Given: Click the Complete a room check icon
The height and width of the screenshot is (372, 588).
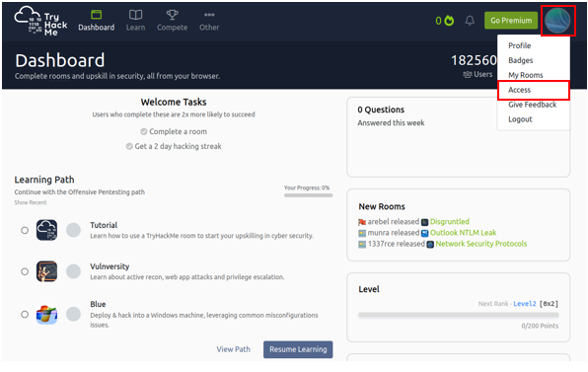Looking at the screenshot, I should click(144, 131).
